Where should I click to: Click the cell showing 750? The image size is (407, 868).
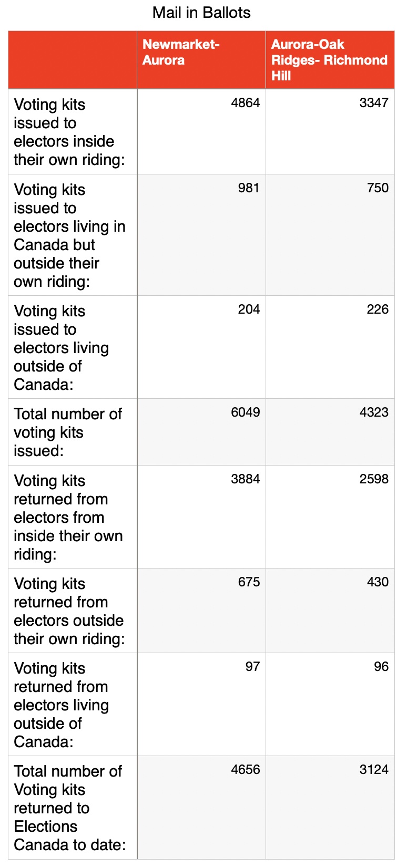(x=330, y=235)
